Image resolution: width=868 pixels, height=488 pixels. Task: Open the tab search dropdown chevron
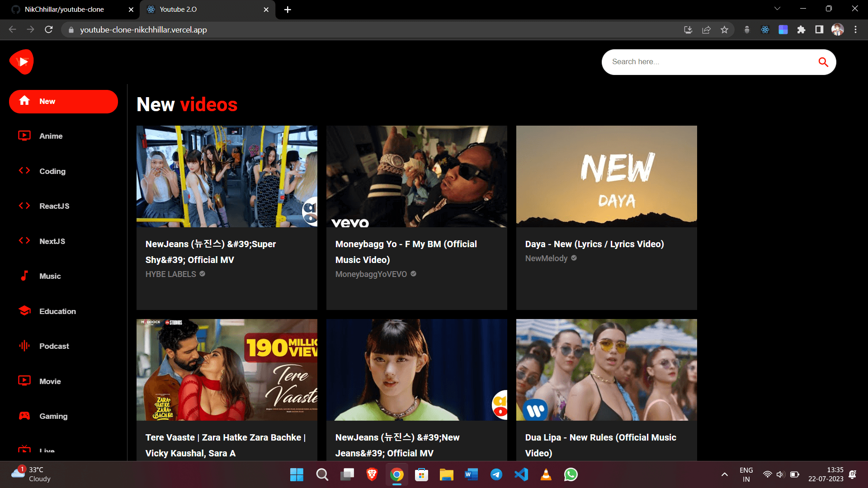pos(777,9)
